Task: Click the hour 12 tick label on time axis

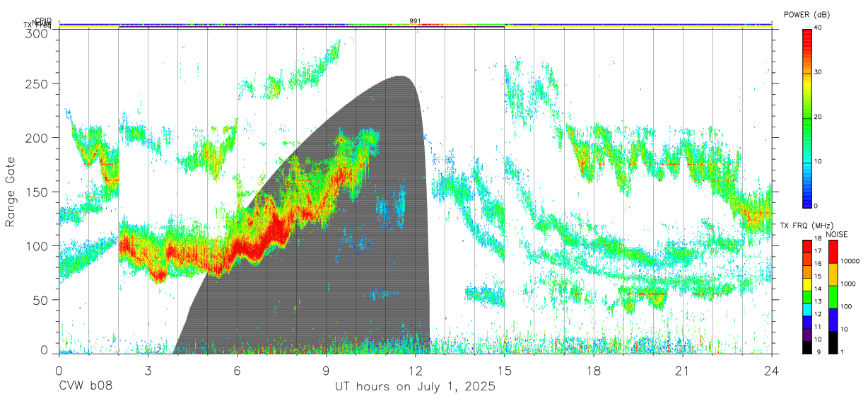Action: pos(416,371)
